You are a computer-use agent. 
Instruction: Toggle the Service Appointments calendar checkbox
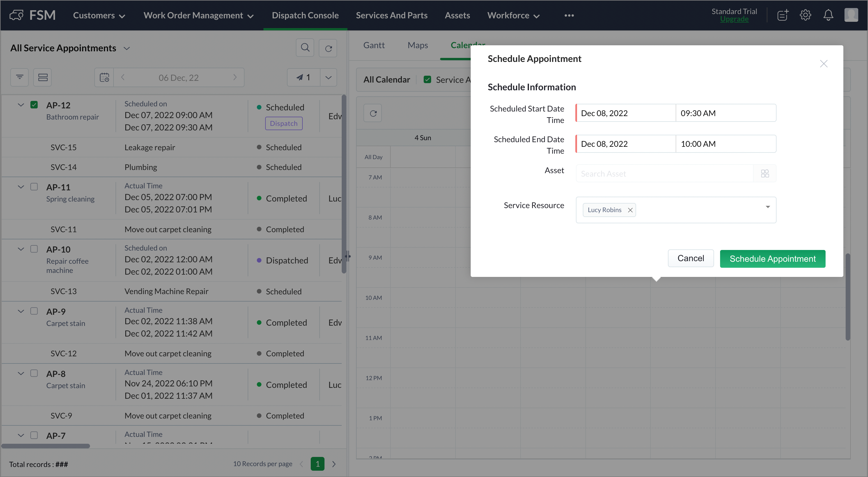(427, 79)
